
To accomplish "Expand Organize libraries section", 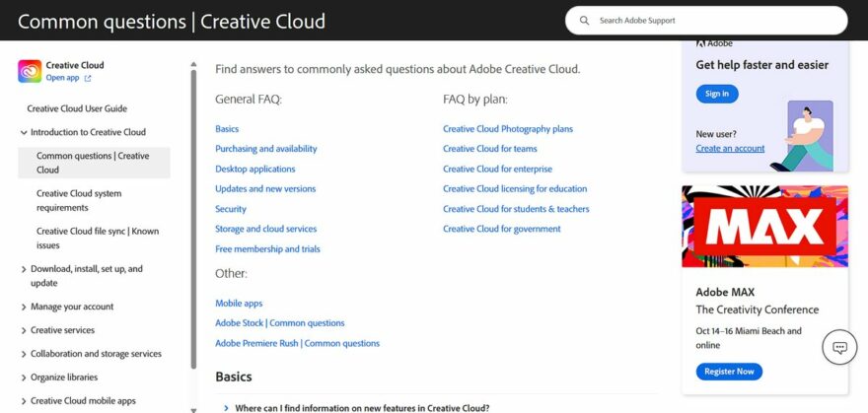I will (x=24, y=379).
